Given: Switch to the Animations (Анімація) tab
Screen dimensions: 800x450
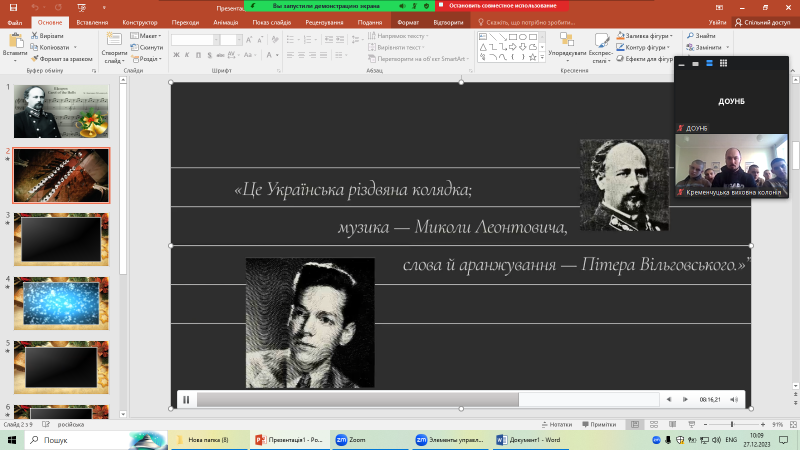Looking at the screenshot, I should pos(226,22).
